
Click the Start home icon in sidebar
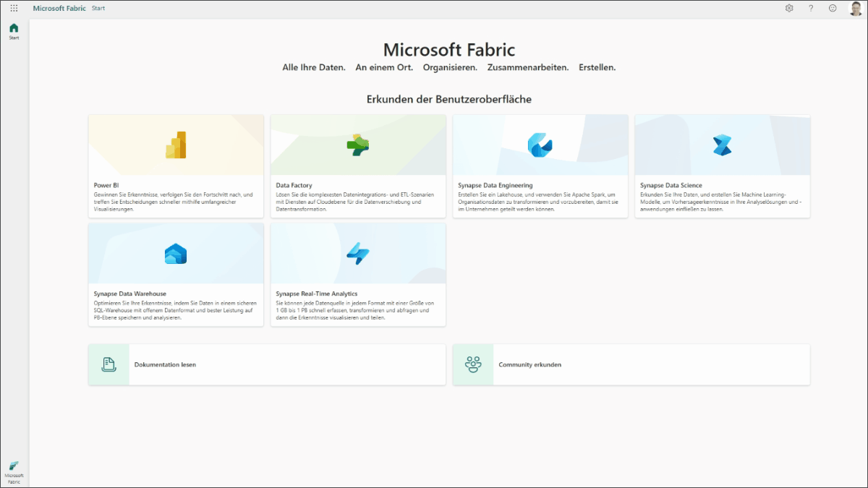pyautogui.click(x=14, y=28)
